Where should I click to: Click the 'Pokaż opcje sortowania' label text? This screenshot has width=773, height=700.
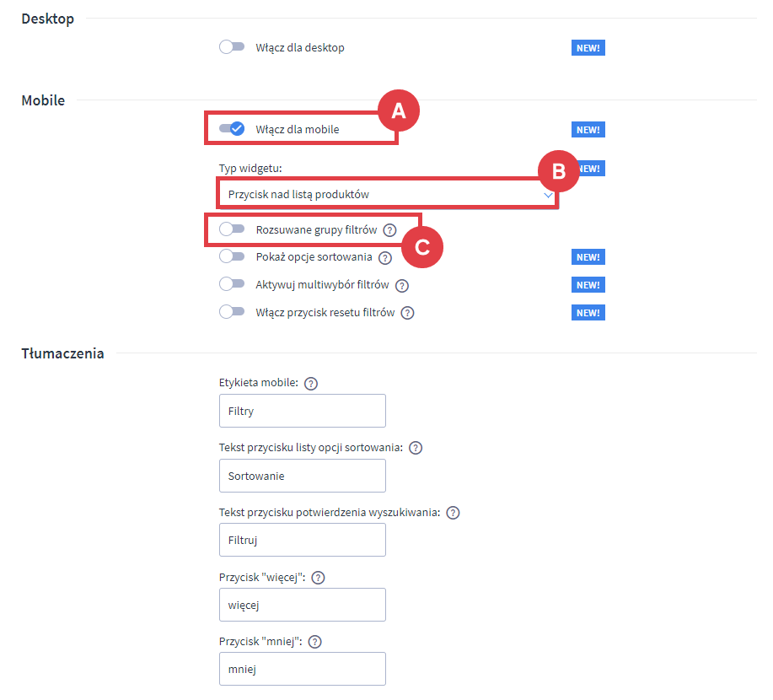pyautogui.click(x=314, y=257)
